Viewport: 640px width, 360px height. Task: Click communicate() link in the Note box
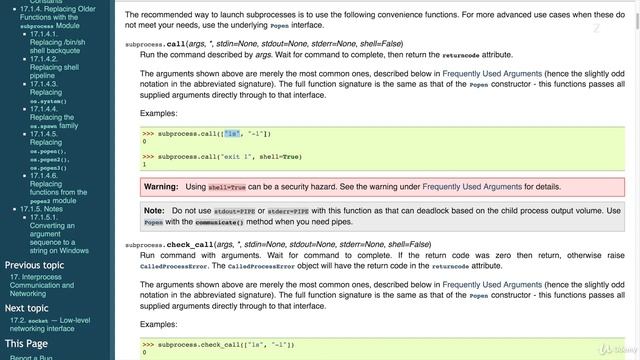coord(219,222)
